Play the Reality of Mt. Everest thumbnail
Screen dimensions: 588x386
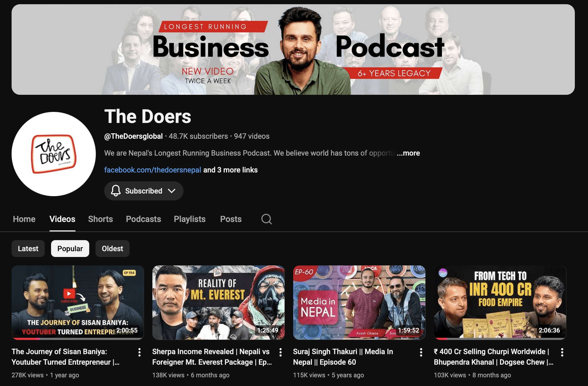point(218,303)
